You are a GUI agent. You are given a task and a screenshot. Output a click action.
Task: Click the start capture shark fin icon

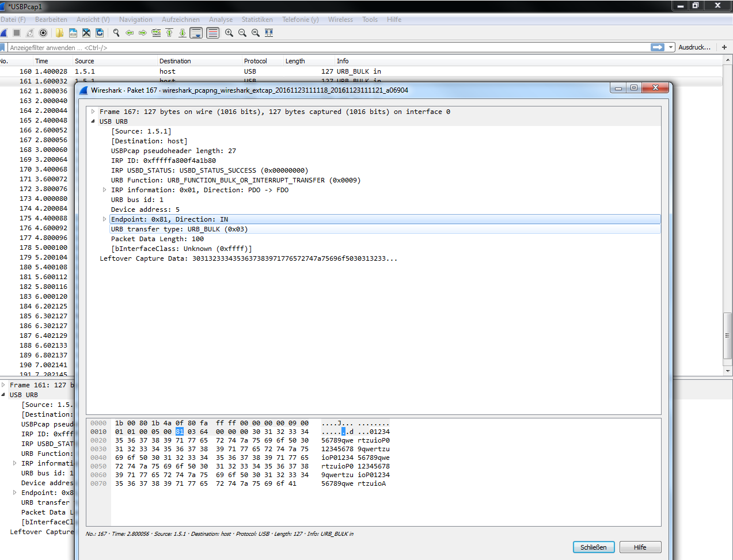[3, 33]
